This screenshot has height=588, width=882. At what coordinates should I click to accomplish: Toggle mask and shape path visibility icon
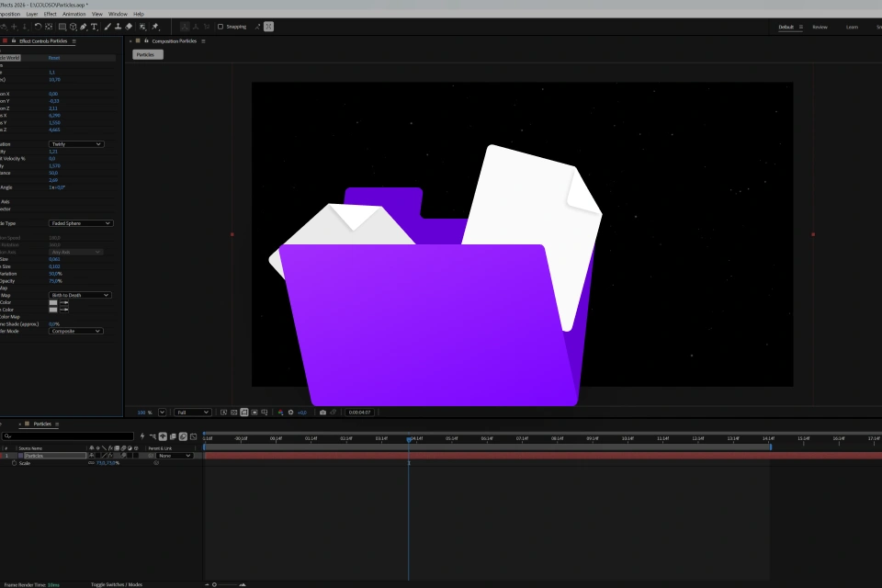[244, 413]
